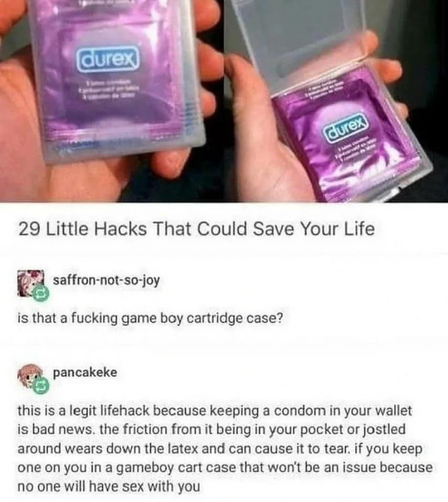
Task: View the left photo of the closed case
Action: tap(111, 101)
